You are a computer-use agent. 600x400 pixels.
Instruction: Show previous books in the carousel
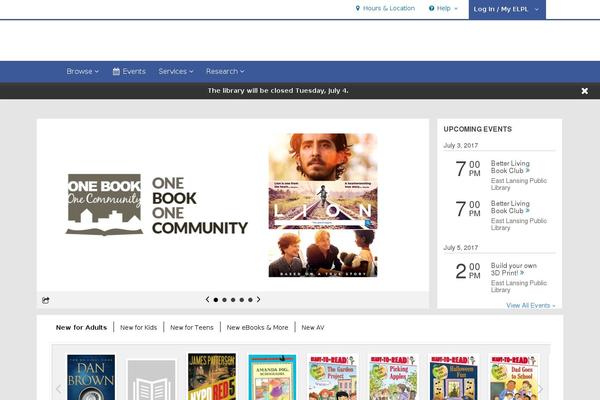click(59, 390)
